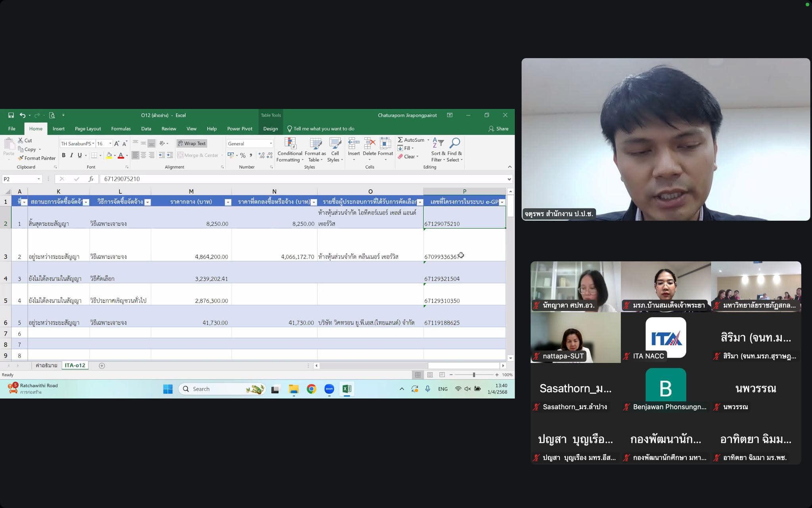Increase font size with the large A icon
The height and width of the screenshot is (508, 812).
coord(117,144)
